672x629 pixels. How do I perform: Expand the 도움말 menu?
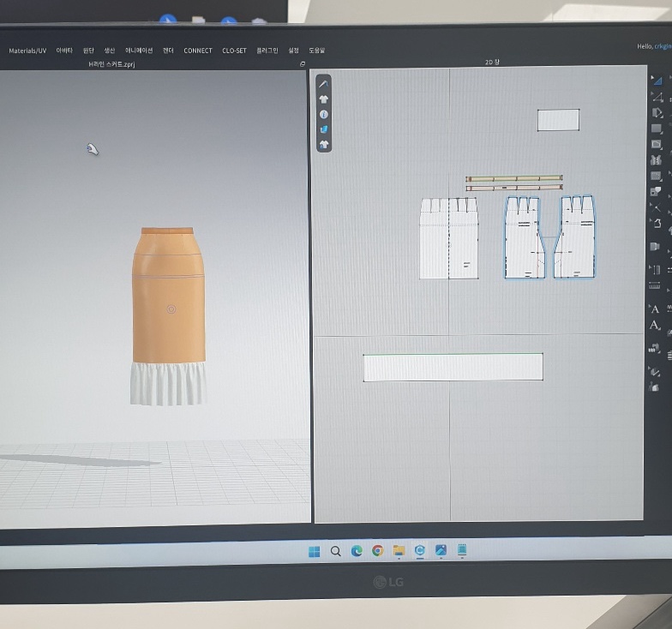coord(317,51)
